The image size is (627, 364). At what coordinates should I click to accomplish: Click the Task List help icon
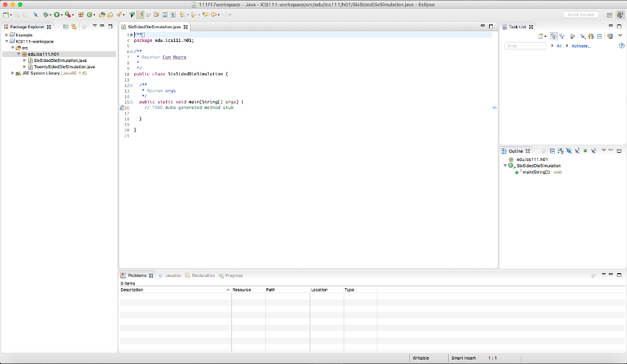pos(621,46)
